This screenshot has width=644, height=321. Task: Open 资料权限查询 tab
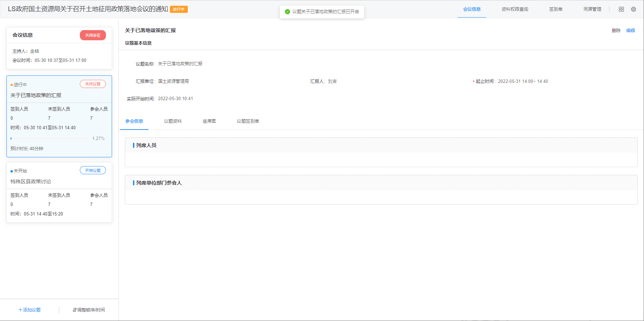[x=515, y=9]
